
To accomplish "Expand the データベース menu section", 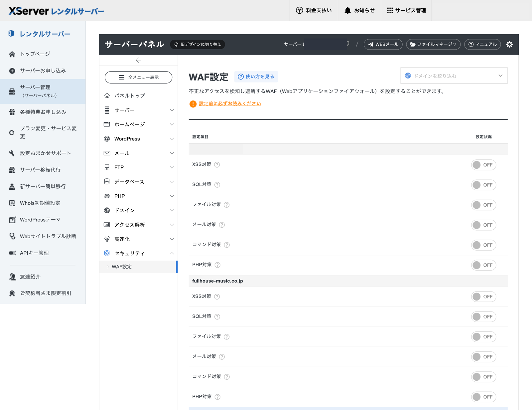I will coord(139,182).
